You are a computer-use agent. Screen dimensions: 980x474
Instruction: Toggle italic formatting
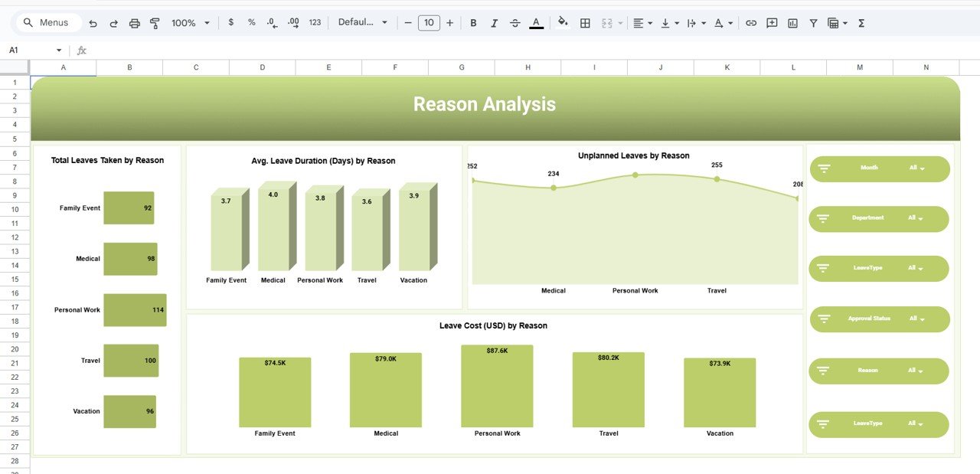tap(494, 22)
